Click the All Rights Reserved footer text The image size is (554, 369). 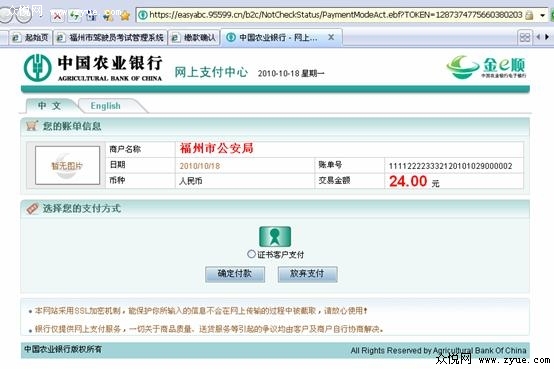[x=438, y=350]
